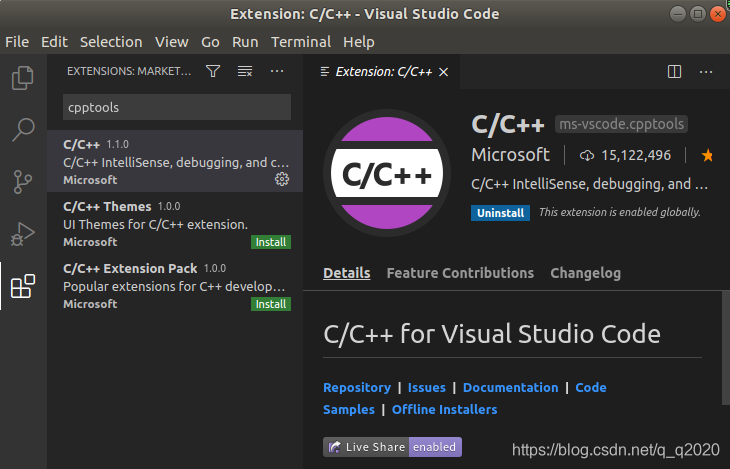Open the Help menu
This screenshot has height=469, width=730.
(x=358, y=42)
